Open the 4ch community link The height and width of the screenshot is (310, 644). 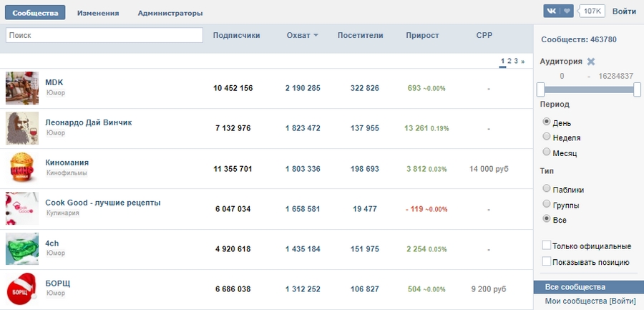tap(52, 243)
